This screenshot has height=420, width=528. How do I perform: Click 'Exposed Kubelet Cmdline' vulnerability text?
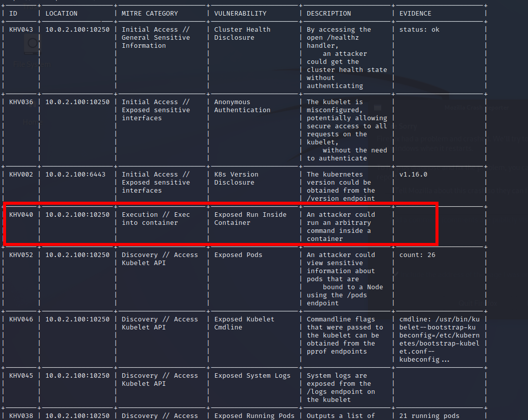(x=244, y=323)
